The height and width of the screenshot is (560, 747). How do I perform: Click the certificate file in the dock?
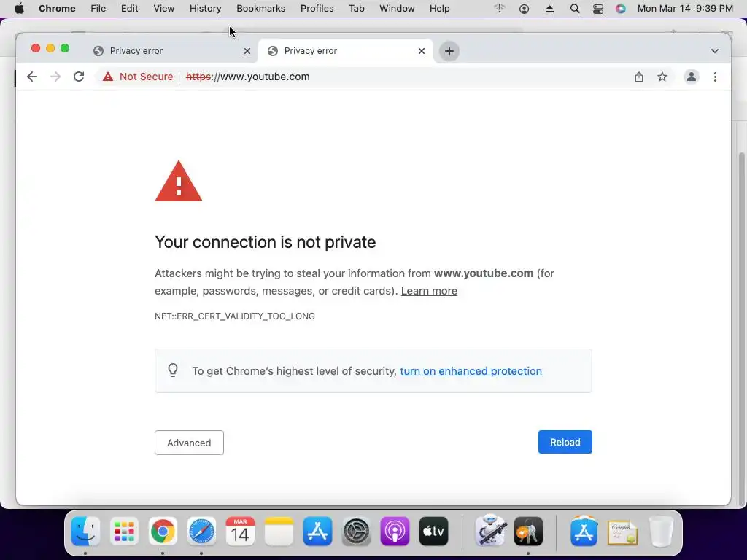click(623, 532)
